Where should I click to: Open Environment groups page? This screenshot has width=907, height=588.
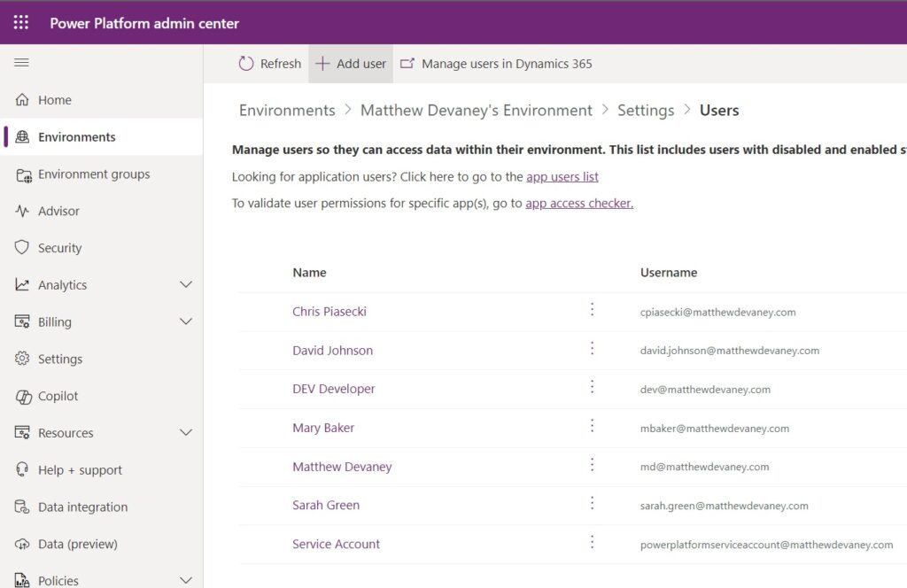coord(102,174)
